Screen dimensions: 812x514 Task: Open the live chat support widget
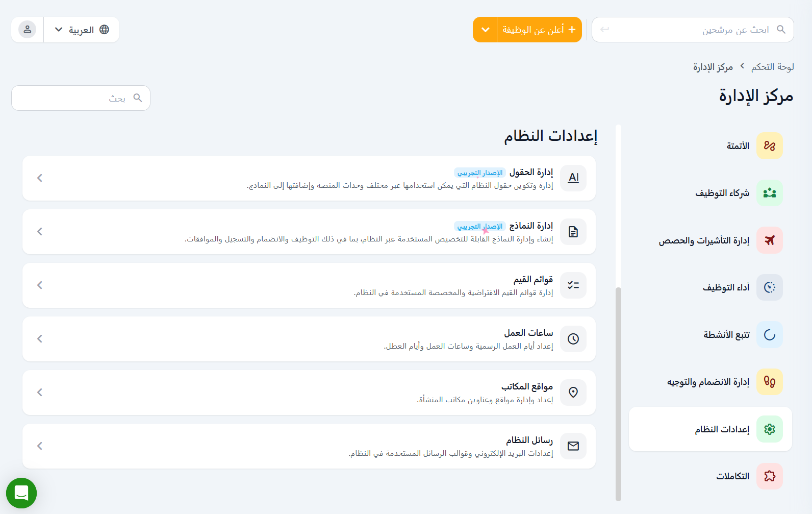[21, 493]
